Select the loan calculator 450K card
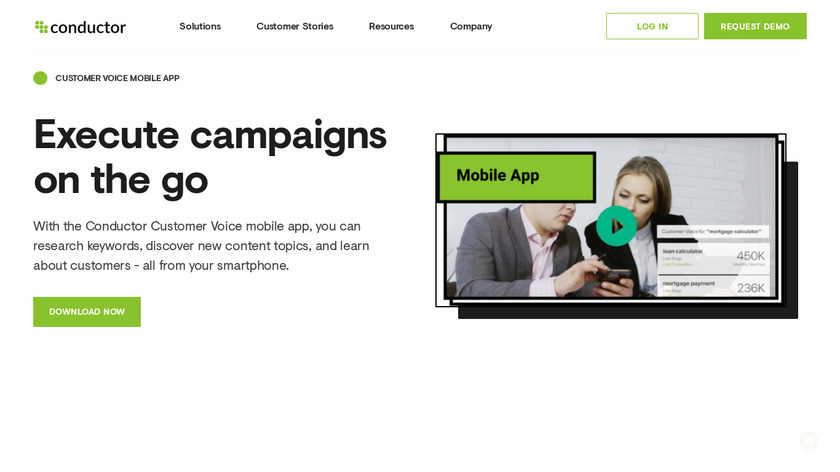The height and width of the screenshot is (472, 840). [714, 257]
